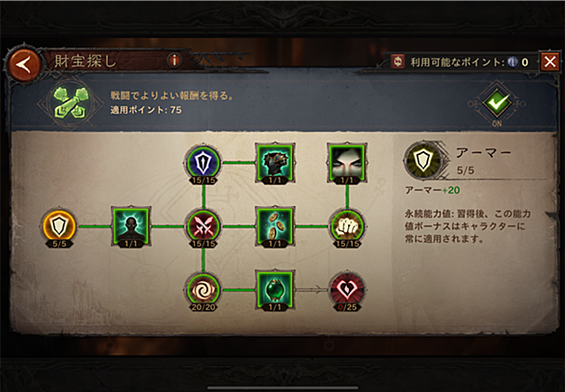Go back with the red arrow button
This screenshot has height=392, width=565.
coord(24,65)
